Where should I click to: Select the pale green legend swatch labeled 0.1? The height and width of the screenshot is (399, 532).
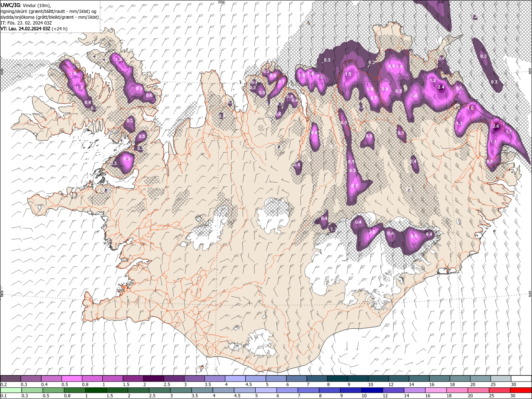11,390
